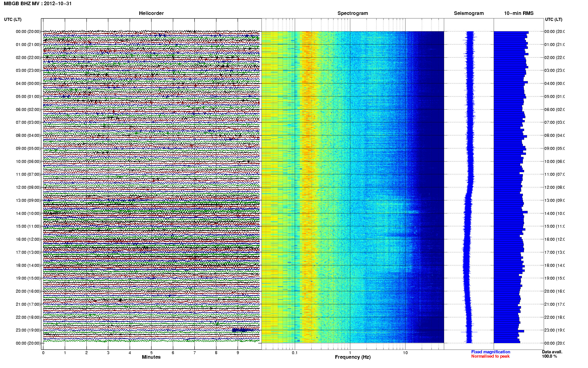Click the red "Normalised to peak" legend text
The height and width of the screenshot is (368, 588).
490,356
